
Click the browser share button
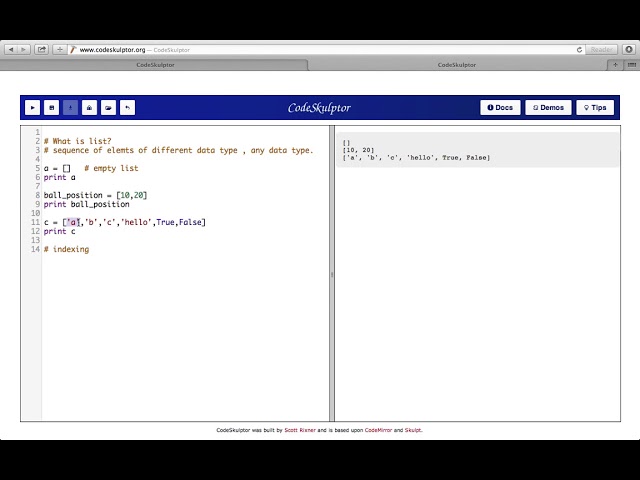pyautogui.click(x=42, y=49)
